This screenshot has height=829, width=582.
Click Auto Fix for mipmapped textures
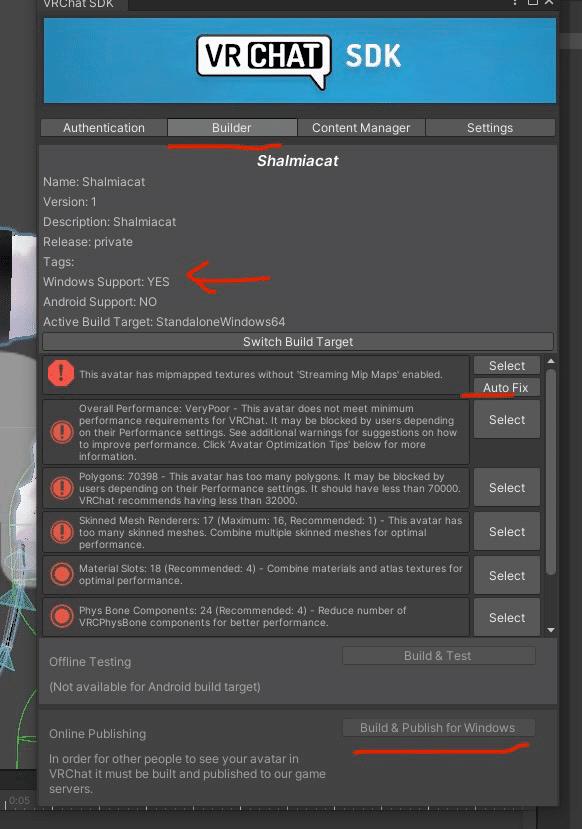click(506, 388)
